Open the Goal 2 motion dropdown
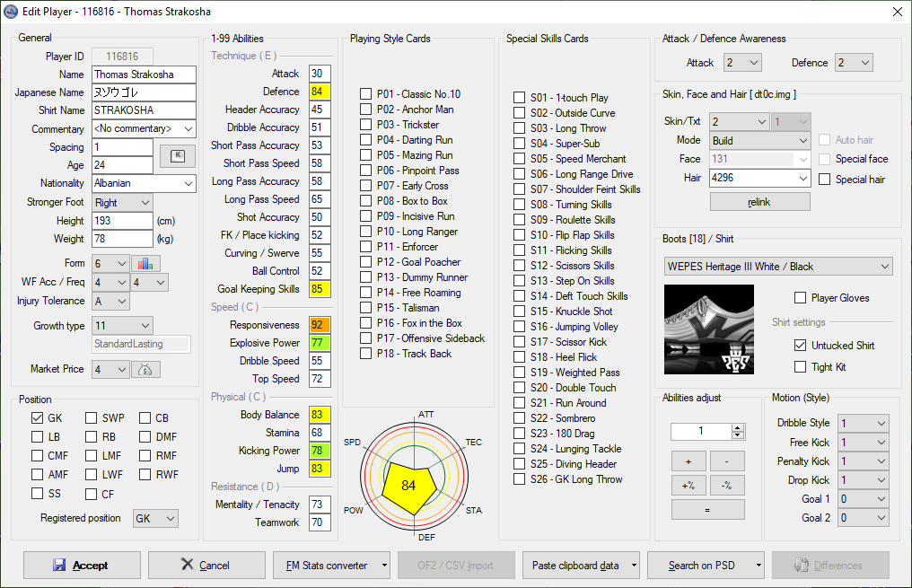This screenshot has width=912, height=588. [864, 518]
